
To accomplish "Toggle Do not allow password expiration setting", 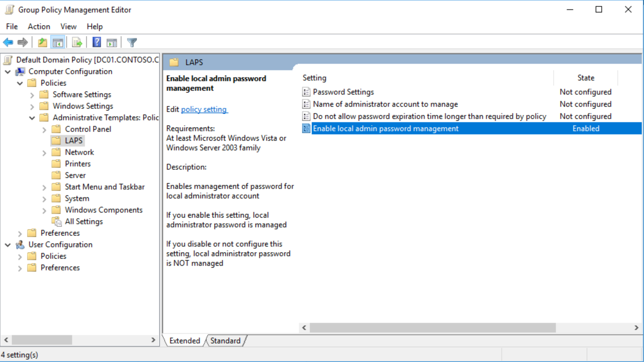I will [429, 116].
